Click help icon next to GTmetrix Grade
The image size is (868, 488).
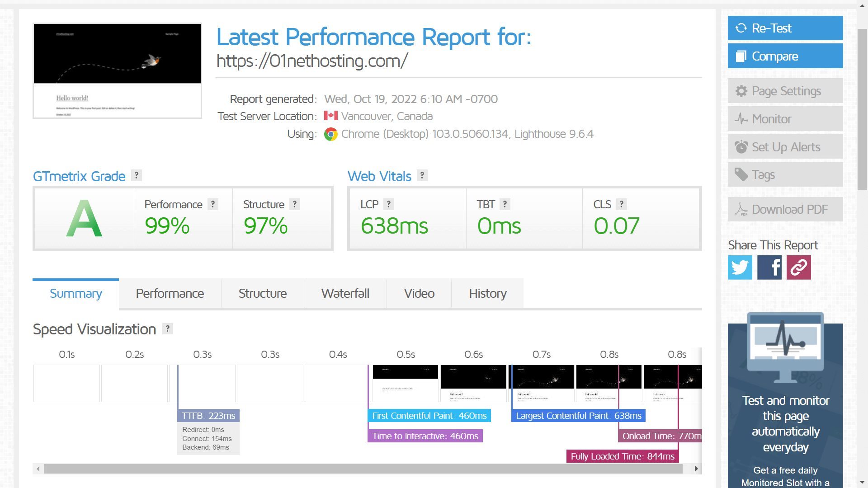click(137, 175)
